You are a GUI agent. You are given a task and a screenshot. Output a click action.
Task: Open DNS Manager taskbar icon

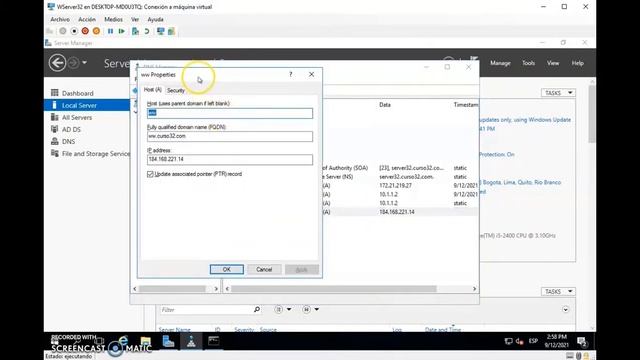click(x=191, y=341)
